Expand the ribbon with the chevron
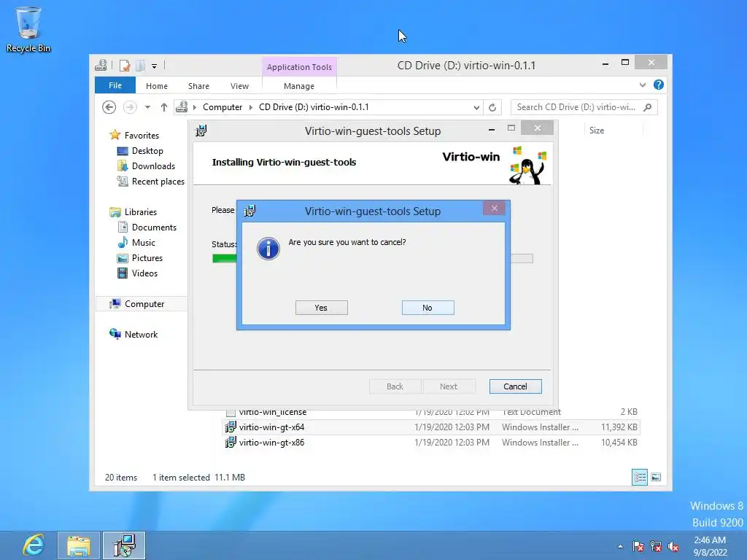Image resolution: width=747 pixels, height=560 pixels. coord(643,85)
